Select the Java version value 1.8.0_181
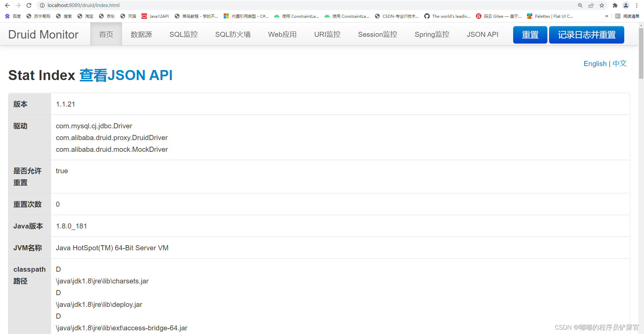 [x=71, y=226]
